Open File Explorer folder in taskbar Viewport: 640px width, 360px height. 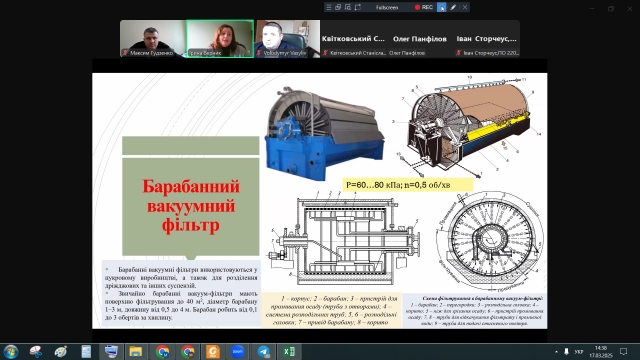coord(136,351)
